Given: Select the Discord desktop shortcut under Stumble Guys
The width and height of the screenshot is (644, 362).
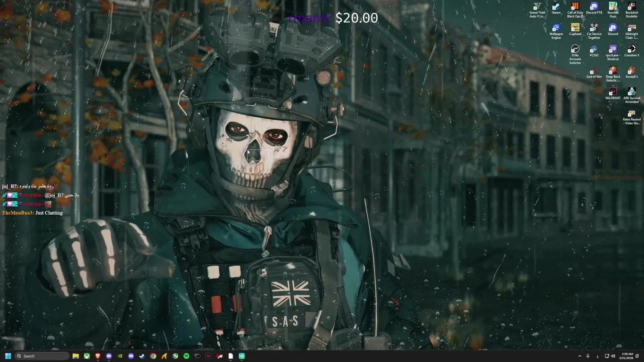Looking at the screenshot, I should 613,30.
